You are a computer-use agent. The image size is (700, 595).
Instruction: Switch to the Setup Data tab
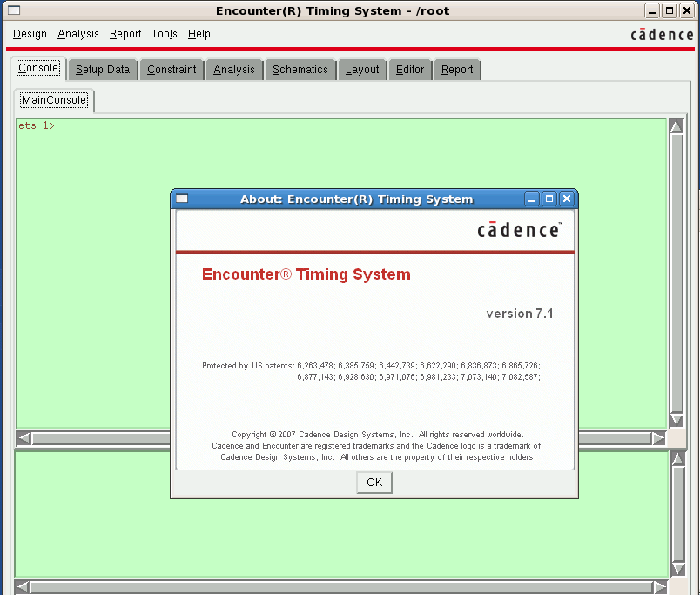click(x=103, y=70)
